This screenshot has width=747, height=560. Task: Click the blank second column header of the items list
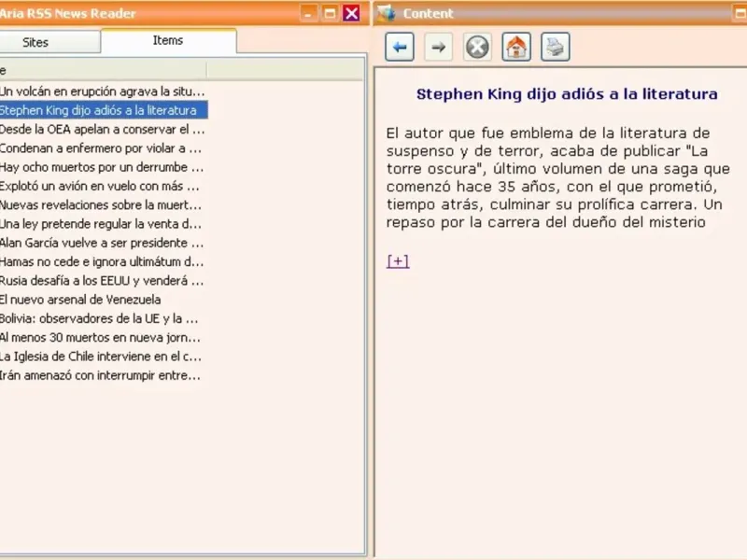pos(285,71)
